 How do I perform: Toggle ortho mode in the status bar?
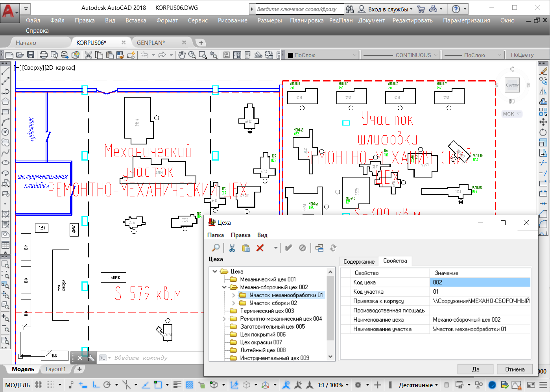point(96,385)
